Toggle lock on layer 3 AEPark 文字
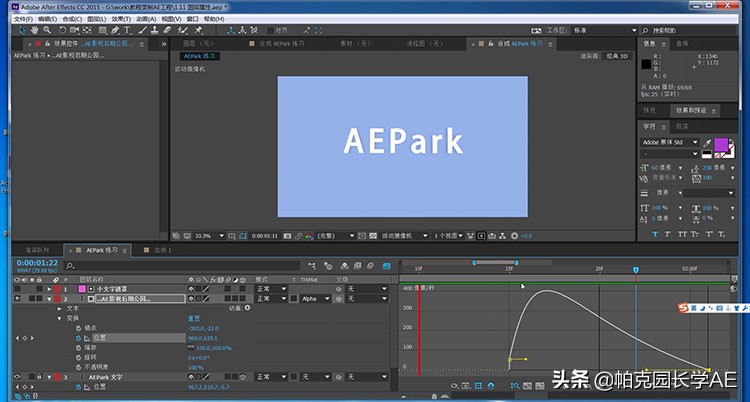Viewport: 750px width, 402px height. 39,377
